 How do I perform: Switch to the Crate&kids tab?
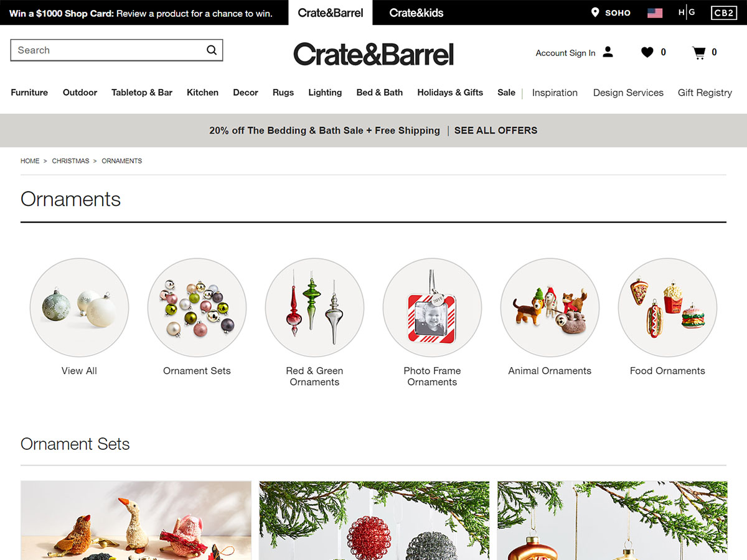point(416,12)
